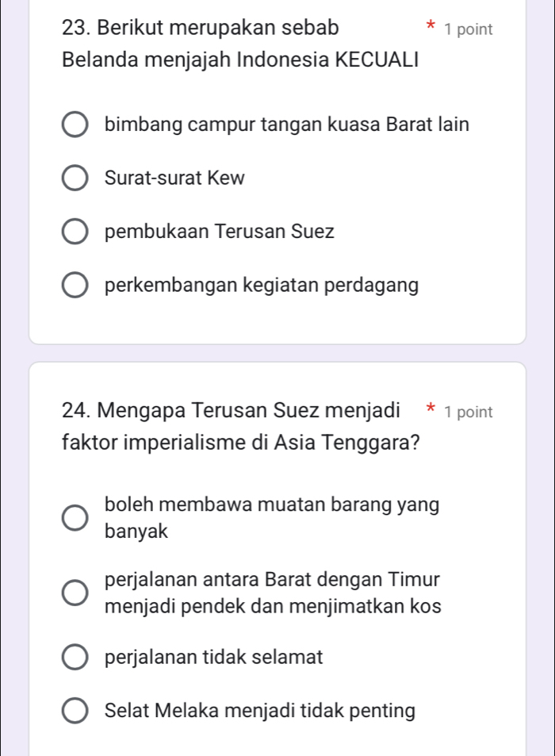Click the 'Surat-surat Kew' answer label text

coord(175,178)
